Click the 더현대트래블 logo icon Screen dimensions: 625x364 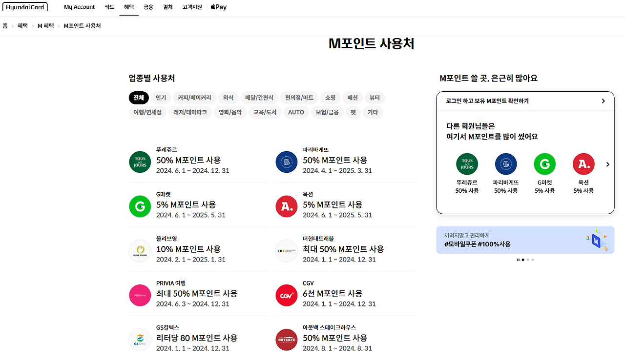(287, 251)
